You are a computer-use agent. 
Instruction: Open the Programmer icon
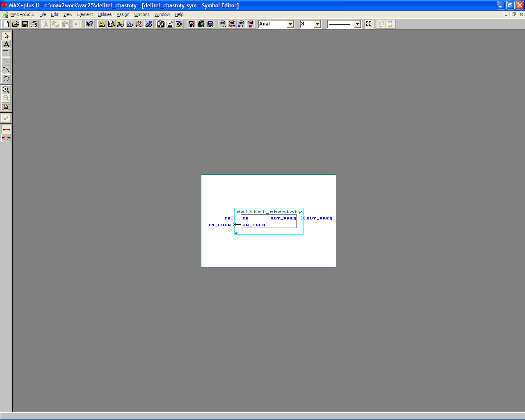point(149,24)
